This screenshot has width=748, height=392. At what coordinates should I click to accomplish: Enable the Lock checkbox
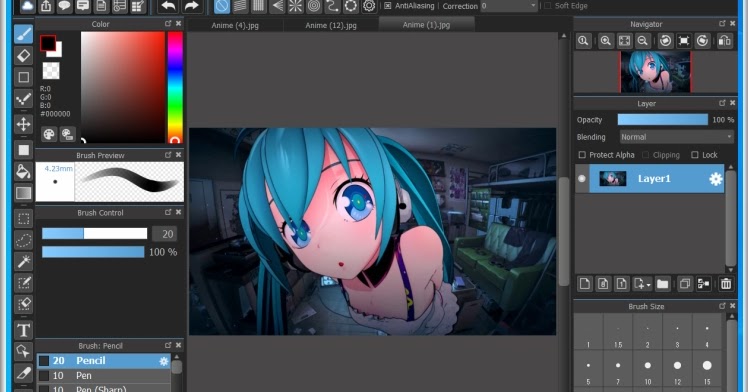point(695,155)
